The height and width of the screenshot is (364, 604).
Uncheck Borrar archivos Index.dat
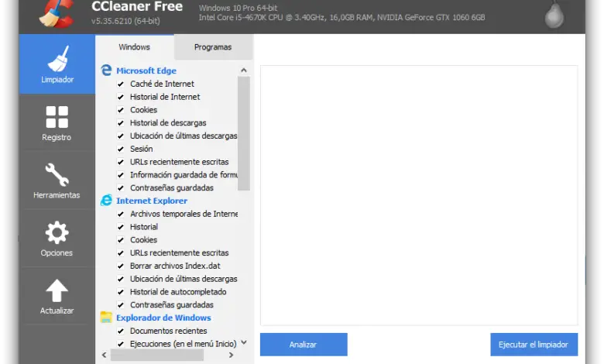[x=121, y=266]
